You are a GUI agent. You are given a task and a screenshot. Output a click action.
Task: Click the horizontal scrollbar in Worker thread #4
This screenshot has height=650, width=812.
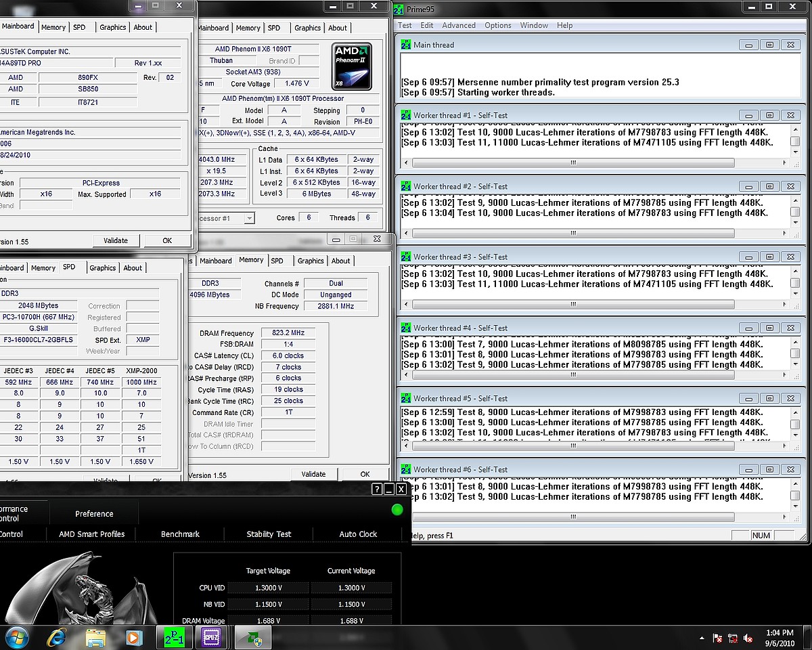pos(573,374)
